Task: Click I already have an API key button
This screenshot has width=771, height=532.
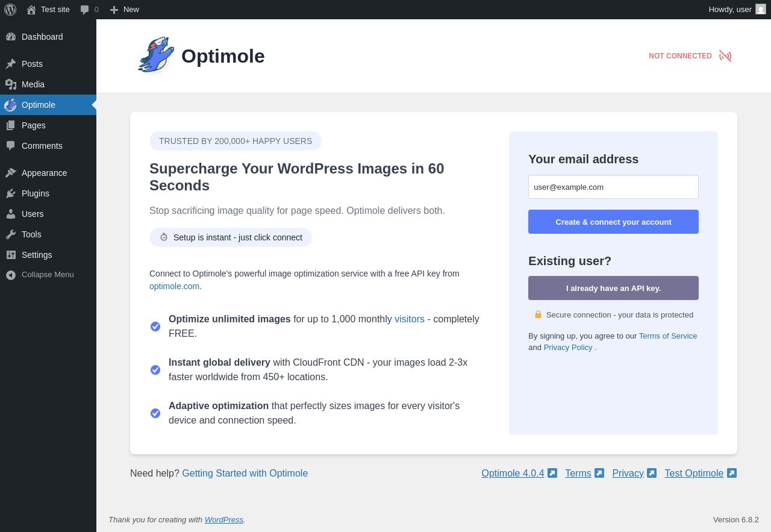Action: pyautogui.click(x=613, y=288)
